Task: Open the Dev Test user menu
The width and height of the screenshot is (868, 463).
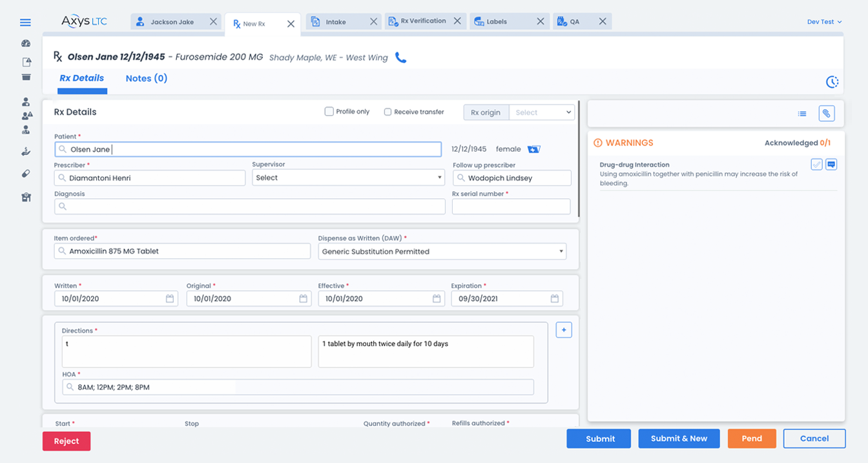Action: pyautogui.click(x=825, y=22)
